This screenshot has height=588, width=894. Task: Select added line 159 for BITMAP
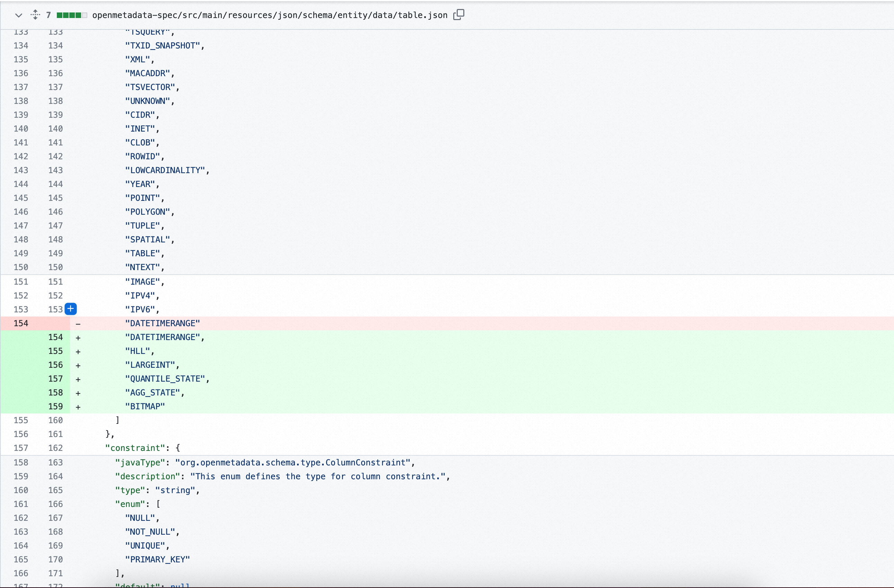click(55, 406)
